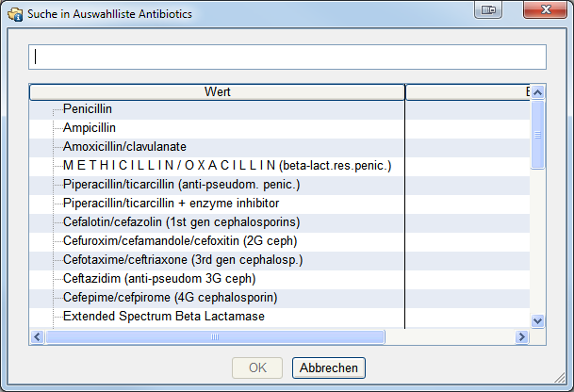
Task: Choose Cefepime/cefpirome (4G cephalosporin)
Action: tap(169, 298)
